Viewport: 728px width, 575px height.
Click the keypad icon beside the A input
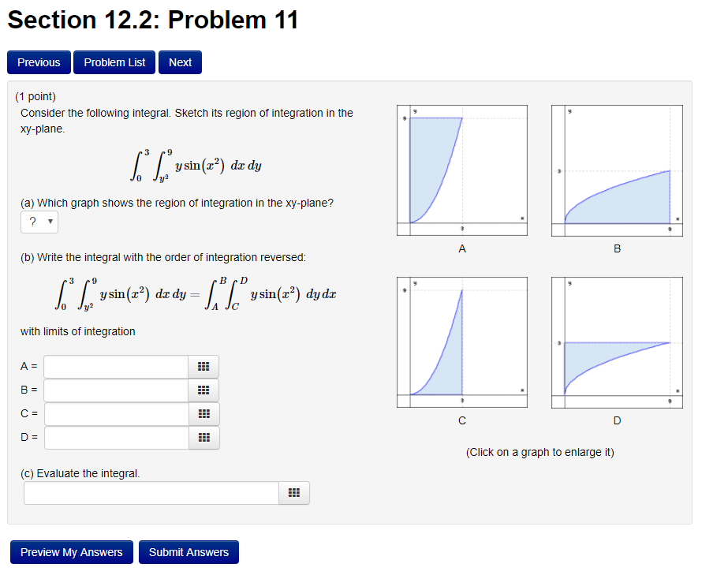(203, 366)
